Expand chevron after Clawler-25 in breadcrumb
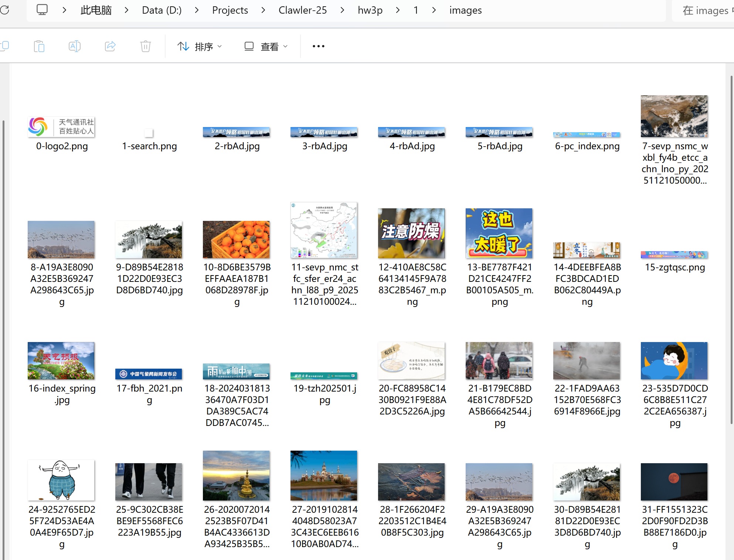The width and height of the screenshot is (734, 560). [342, 10]
